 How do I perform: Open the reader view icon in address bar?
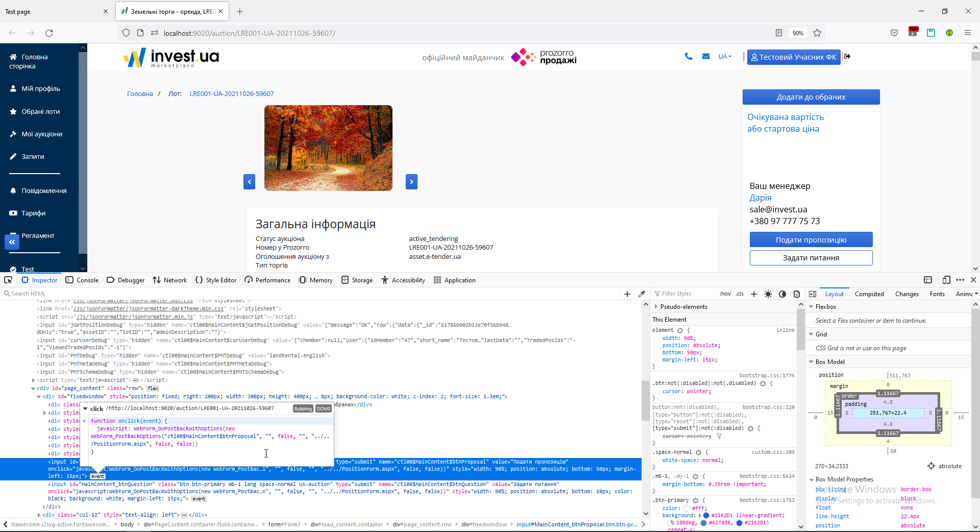[779, 33]
